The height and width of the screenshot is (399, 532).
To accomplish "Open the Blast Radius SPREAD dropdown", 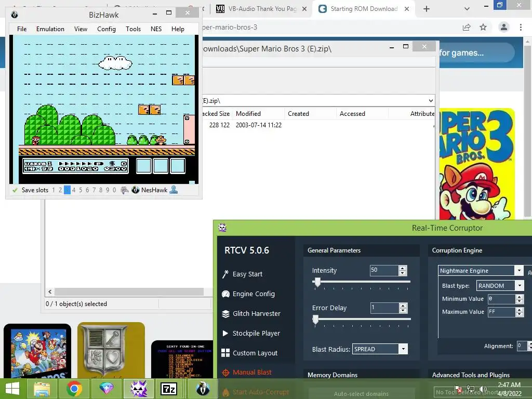I will (403, 349).
